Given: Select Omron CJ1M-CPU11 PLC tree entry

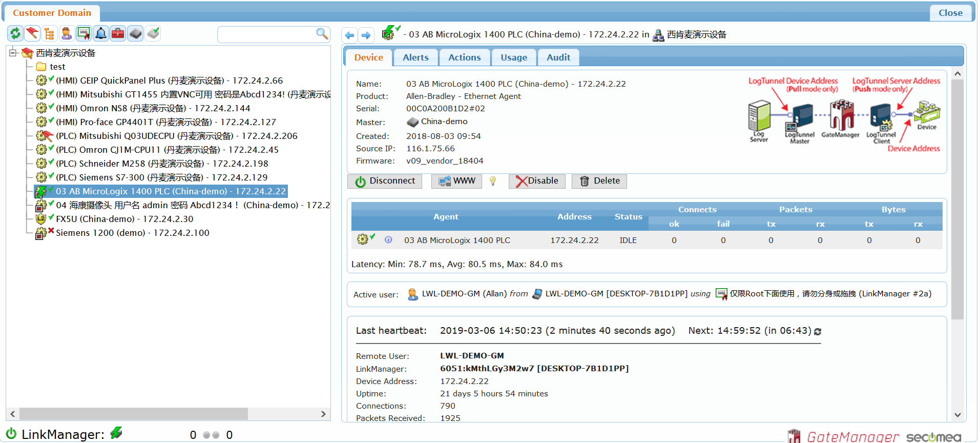Looking at the screenshot, I should click(167, 150).
